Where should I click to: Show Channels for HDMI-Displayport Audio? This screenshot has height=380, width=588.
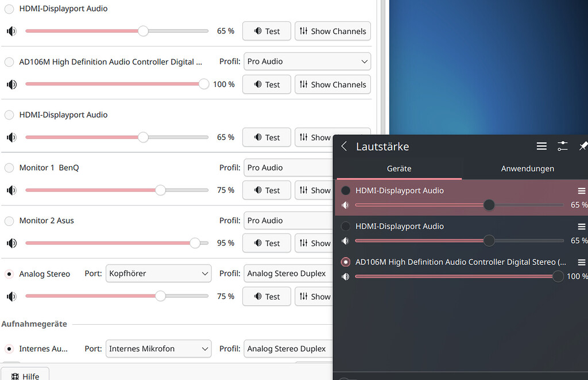[x=332, y=31]
